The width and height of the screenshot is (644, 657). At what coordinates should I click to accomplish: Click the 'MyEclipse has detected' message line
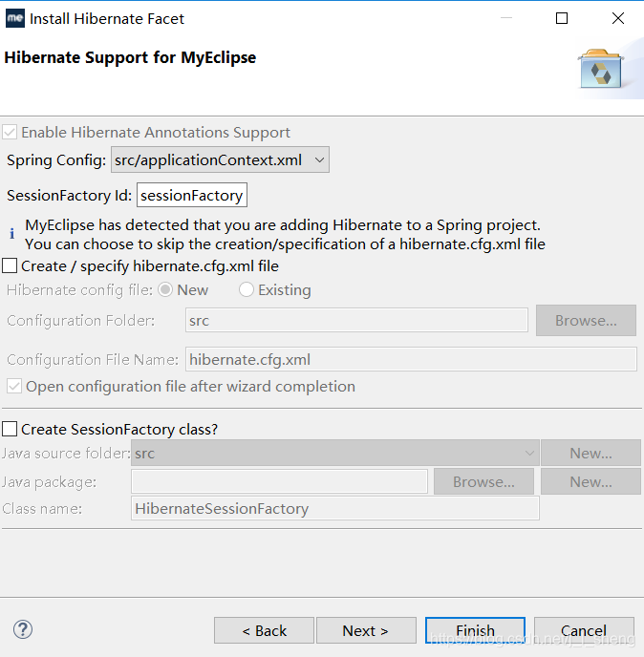tap(283, 225)
